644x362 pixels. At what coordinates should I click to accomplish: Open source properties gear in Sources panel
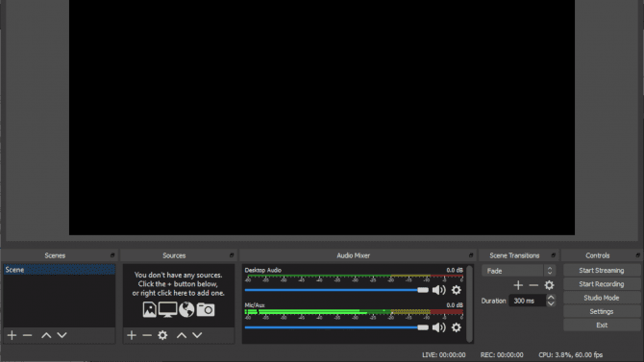[162, 335]
